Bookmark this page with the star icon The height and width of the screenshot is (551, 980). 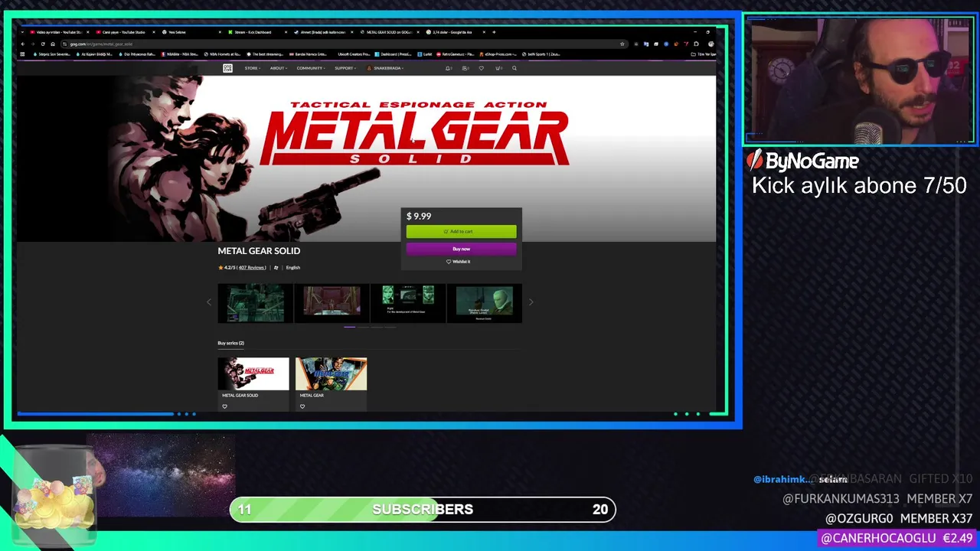(622, 44)
